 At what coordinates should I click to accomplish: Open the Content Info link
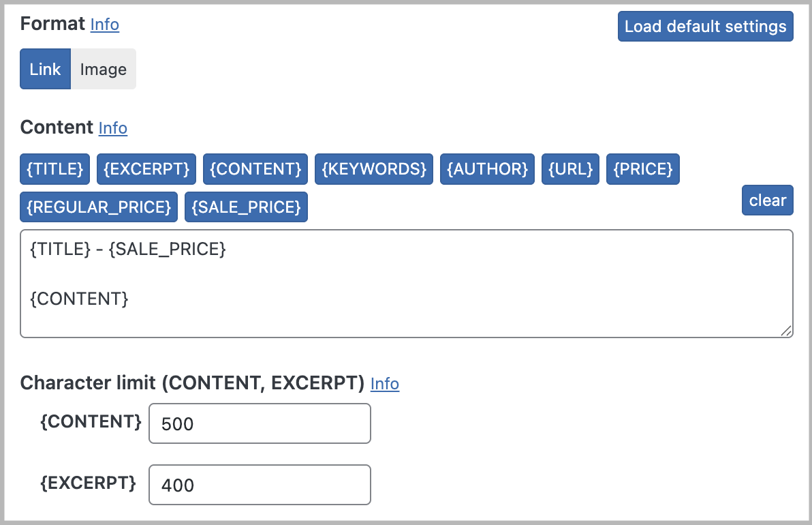[x=113, y=128]
